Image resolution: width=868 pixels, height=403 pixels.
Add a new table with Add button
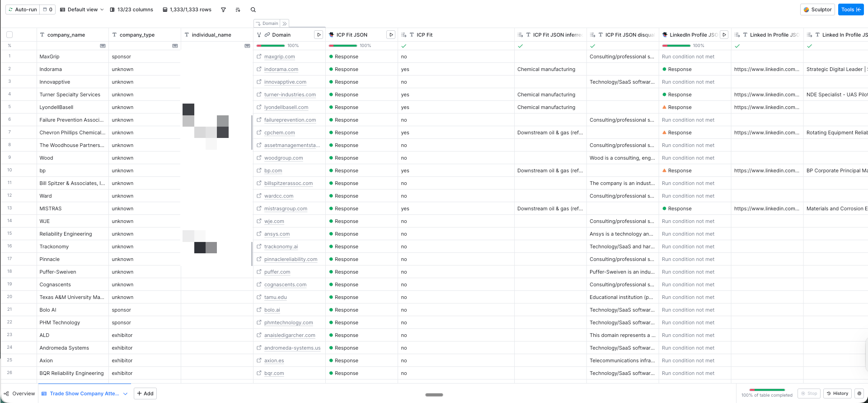coord(145,394)
